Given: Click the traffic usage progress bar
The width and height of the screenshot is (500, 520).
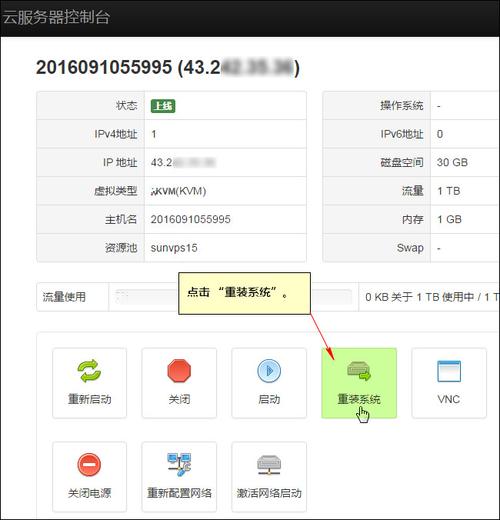Looking at the screenshot, I should [x=233, y=297].
